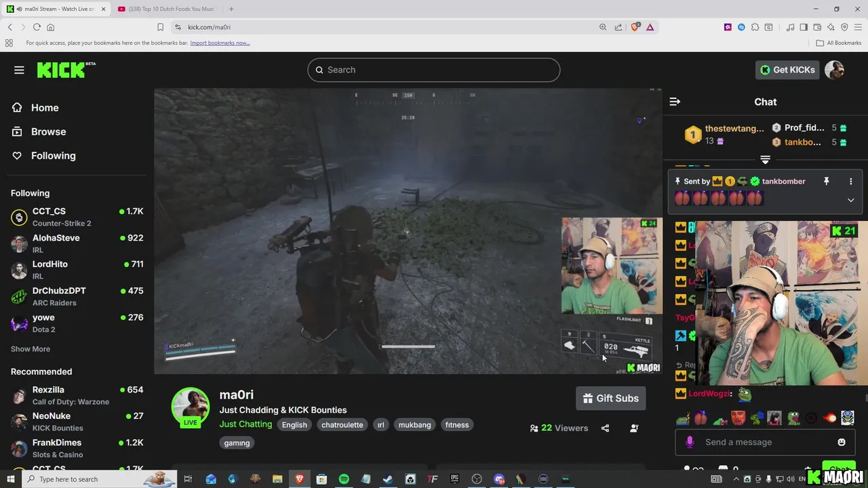Image resolution: width=868 pixels, height=488 pixels.
Task: Collapse the chat panel with the arrow icon
Action: point(675,102)
